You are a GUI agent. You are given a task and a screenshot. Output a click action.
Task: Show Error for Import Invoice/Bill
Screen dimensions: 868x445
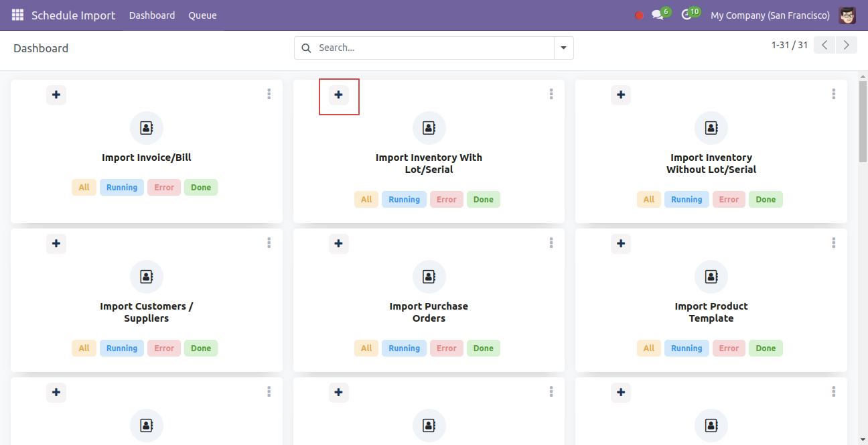(x=164, y=188)
